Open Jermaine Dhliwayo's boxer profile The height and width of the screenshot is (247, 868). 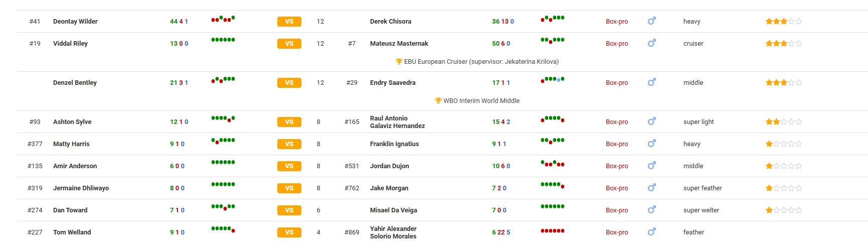(x=81, y=188)
